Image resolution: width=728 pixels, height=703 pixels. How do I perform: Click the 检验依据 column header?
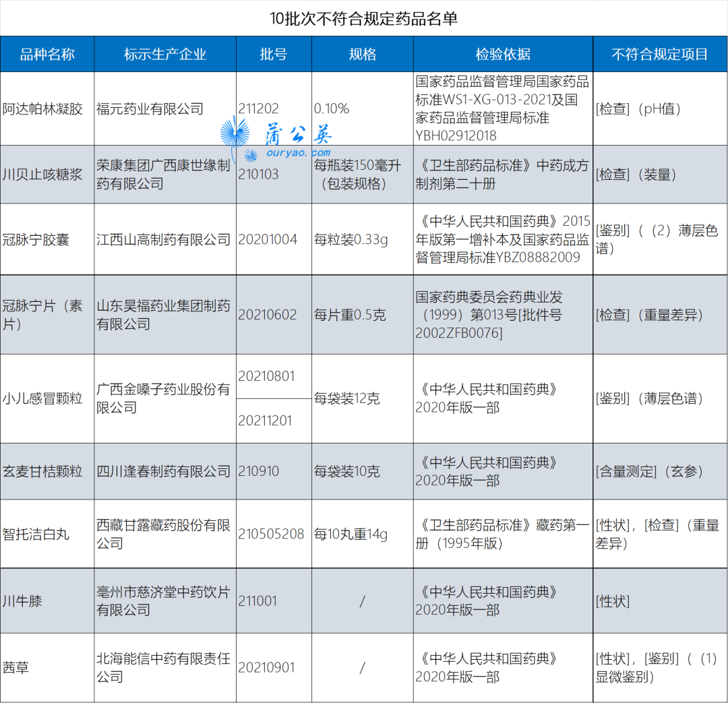(x=504, y=55)
